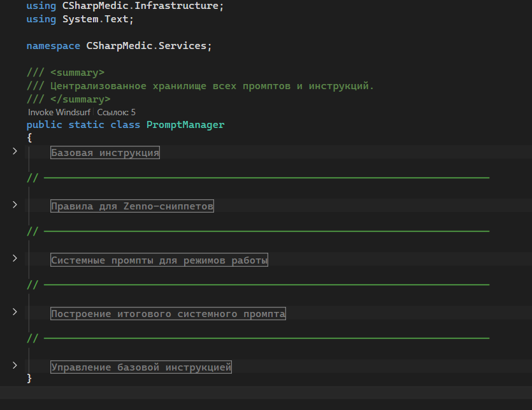
Task: Unfold 'Системные промпты для режимов работы' chevron
Action: coord(15,258)
